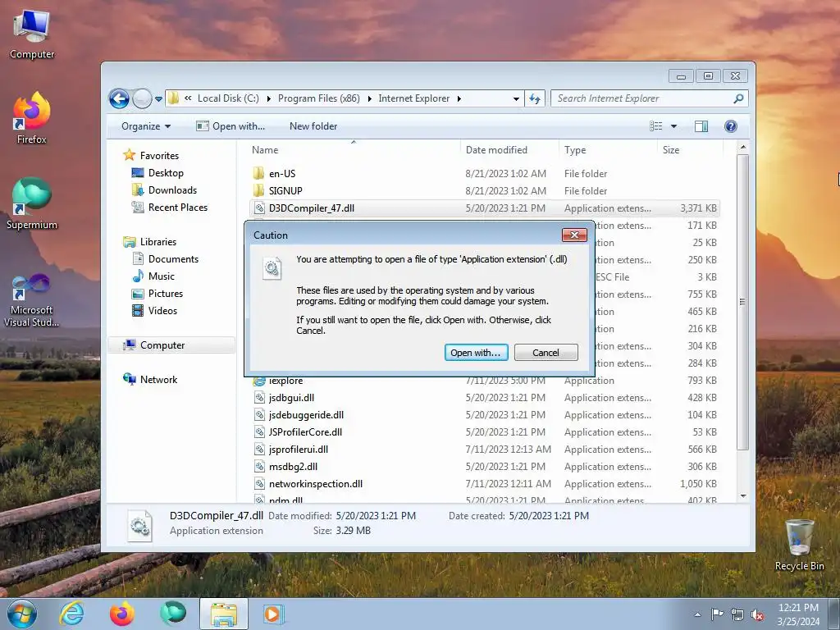The height and width of the screenshot is (630, 840).
Task: Click the search magnifier icon
Action: pyautogui.click(x=738, y=98)
